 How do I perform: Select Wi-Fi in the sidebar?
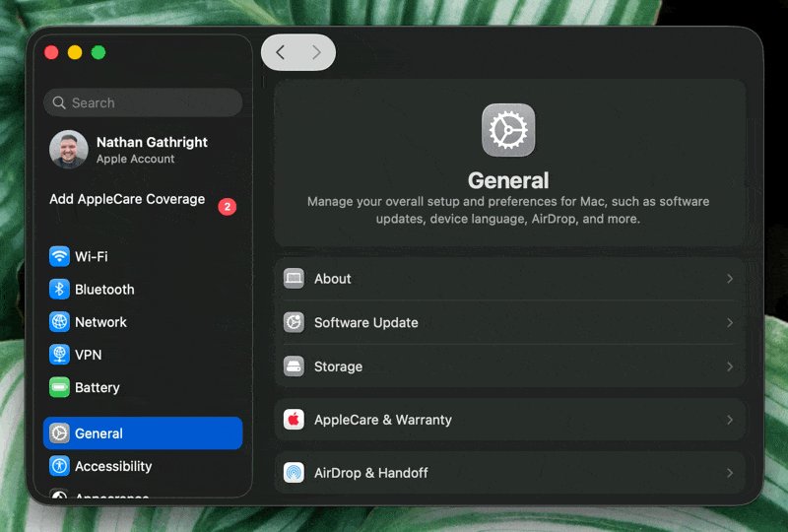(143, 256)
